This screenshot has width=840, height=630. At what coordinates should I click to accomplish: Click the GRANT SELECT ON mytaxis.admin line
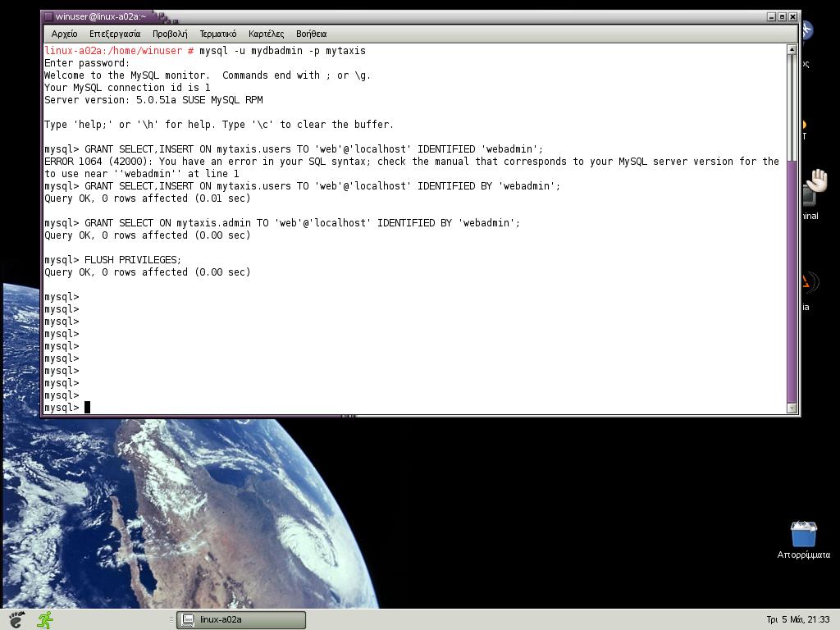pyautogui.click(x=282, y=223)
